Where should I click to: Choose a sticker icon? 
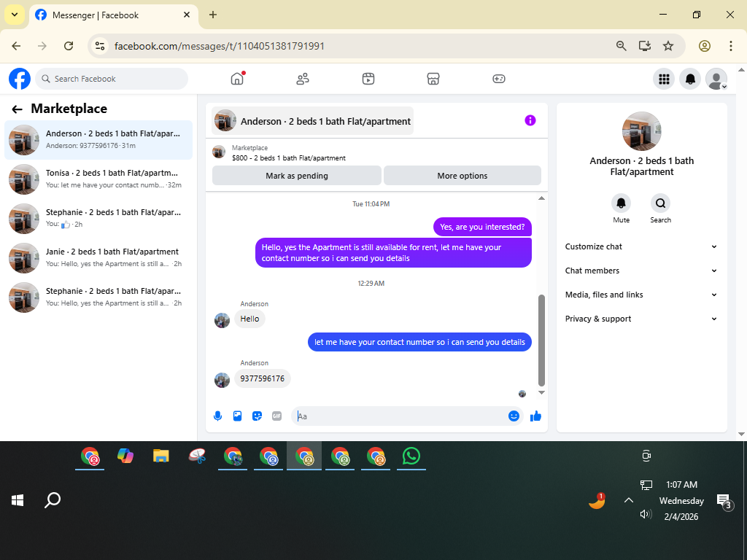pos(258,416)
